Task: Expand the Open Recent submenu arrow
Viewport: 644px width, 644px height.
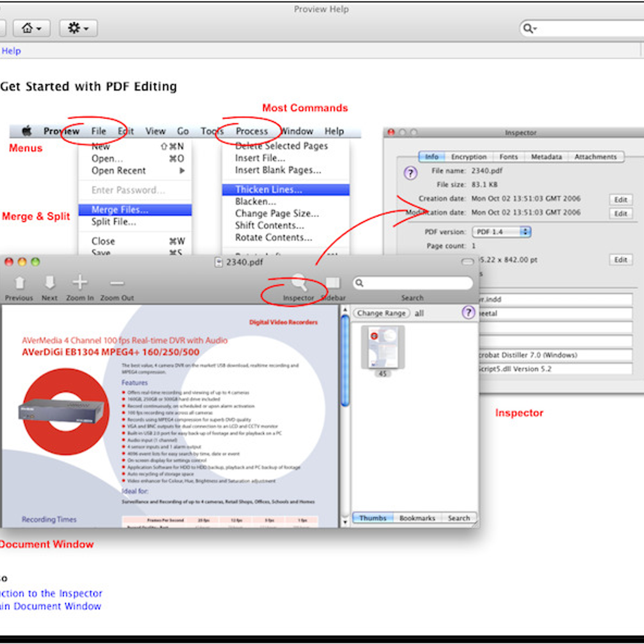Action: click(182, 171)
